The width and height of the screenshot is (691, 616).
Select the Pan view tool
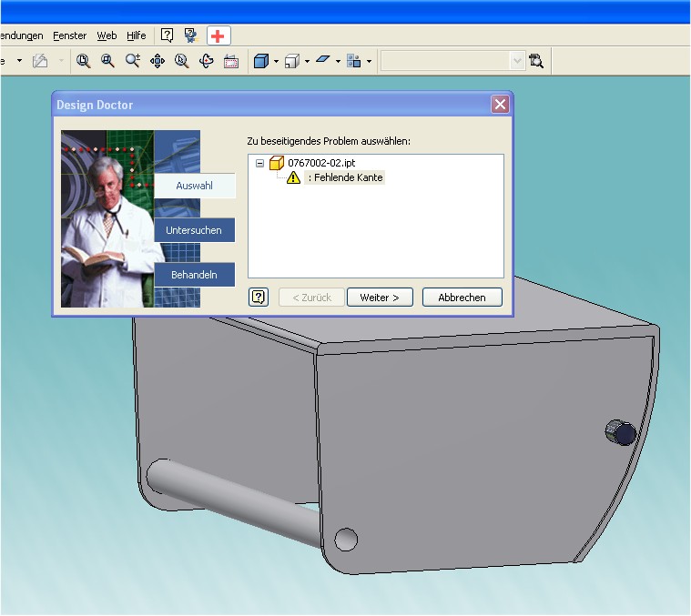point(158,61)
